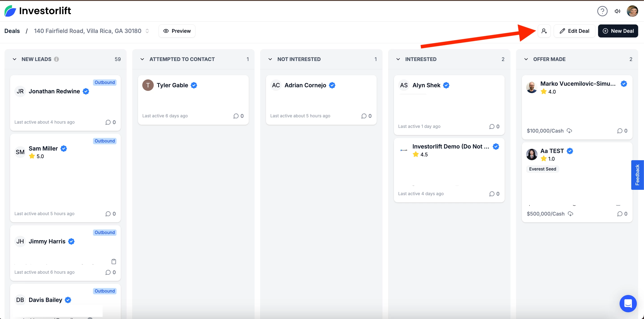The height and width of the screenshot is (319, 644).
Task: Collapse the Interested column chevron
Action: click(x=398, y=59)
